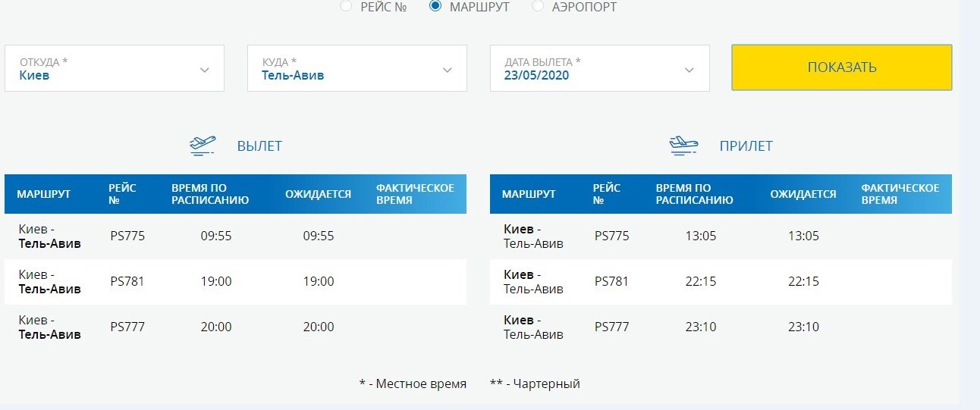This screenshot has height=410, width=980.
Task: Click Ожидается column header in arrivals table
Action: [803, 194]
